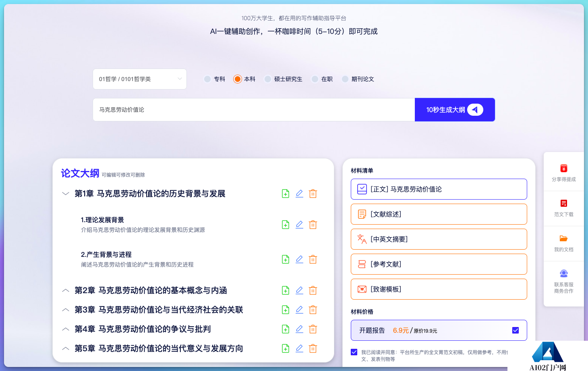
Task: Add section under 第4章 row
Action: click(x=286, y=329)
